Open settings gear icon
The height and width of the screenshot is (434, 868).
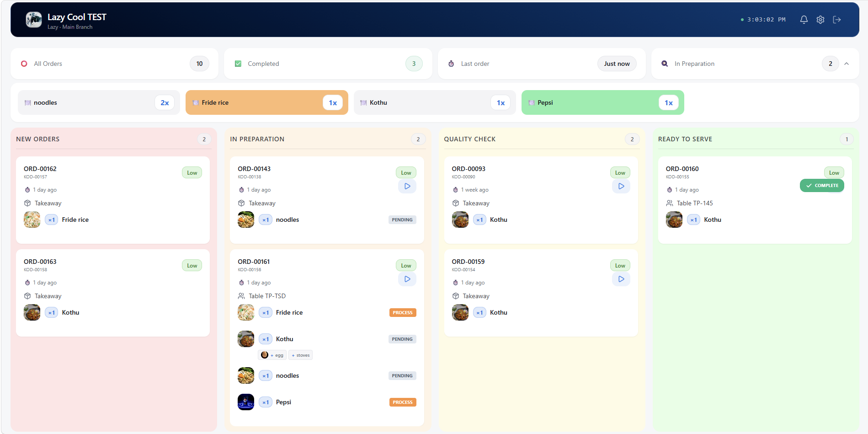(x=820, y=20)
